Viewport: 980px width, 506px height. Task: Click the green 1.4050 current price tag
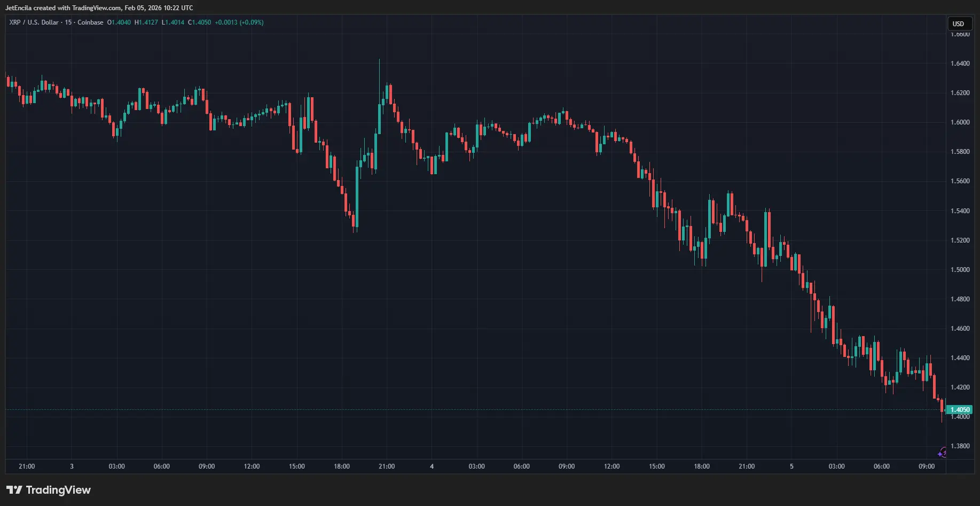tap(960, 410)
